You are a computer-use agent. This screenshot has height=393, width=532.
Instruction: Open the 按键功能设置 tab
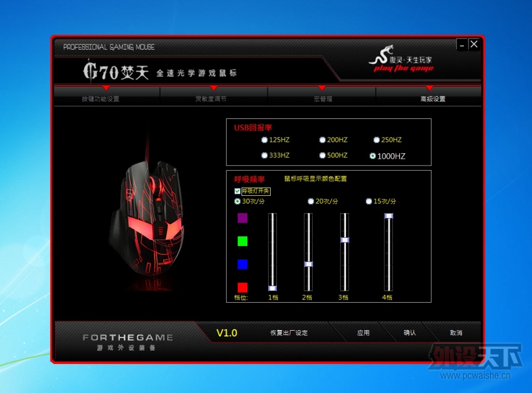click(x=100, y=99)
